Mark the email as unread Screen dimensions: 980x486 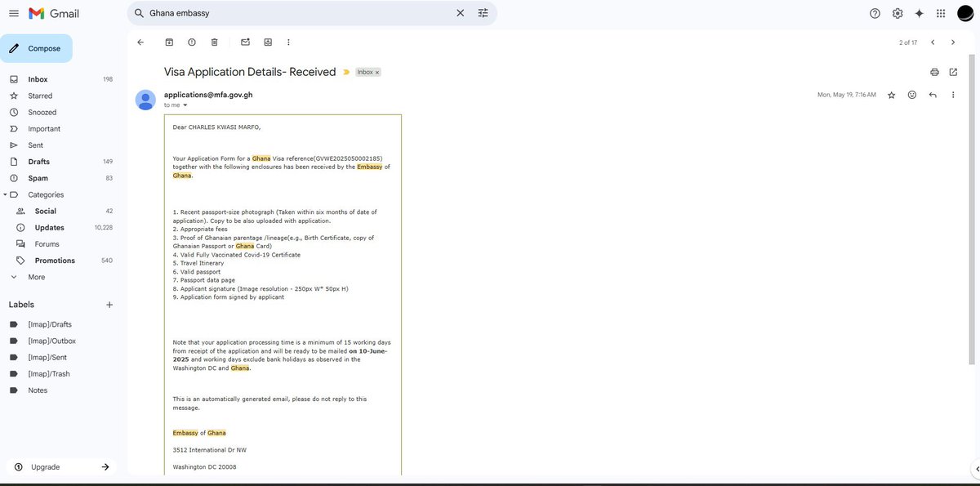pos(245,42)
